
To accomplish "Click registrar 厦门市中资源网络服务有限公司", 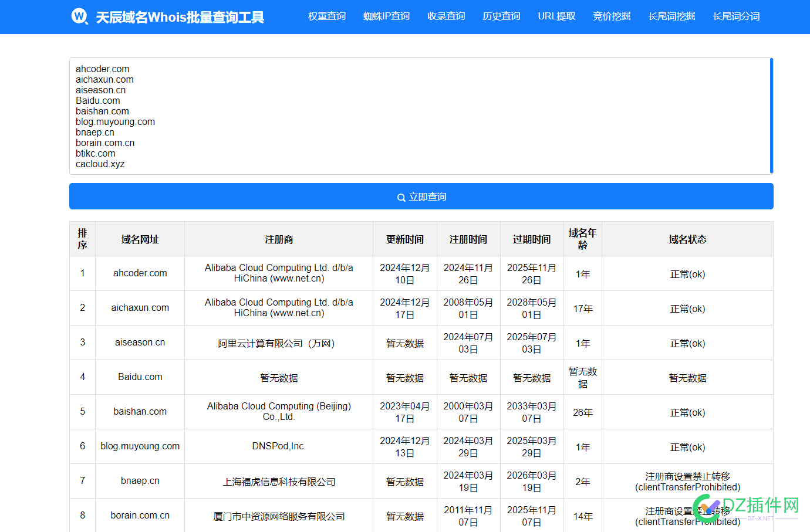I will (x=279, y=516).
